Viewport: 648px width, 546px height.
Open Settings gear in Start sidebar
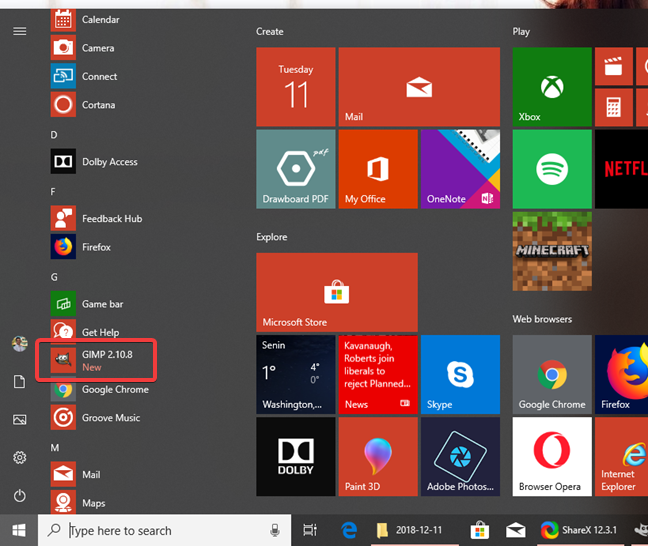[19, 458]
